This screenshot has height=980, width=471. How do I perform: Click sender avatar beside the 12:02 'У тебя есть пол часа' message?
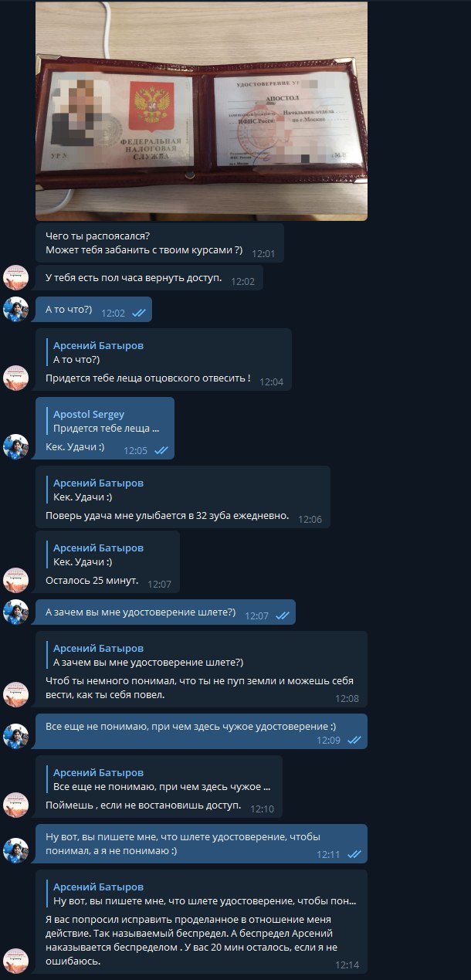[x=16, y=277]
